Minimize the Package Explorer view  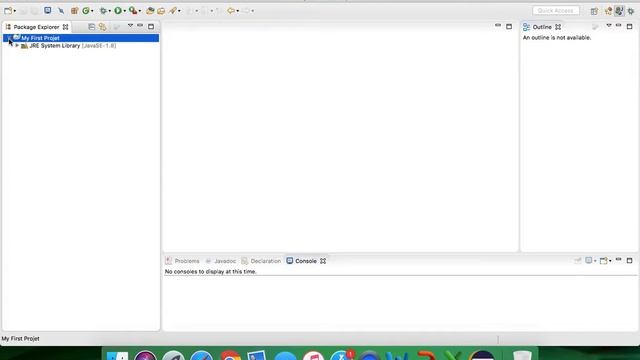point(140,26)
